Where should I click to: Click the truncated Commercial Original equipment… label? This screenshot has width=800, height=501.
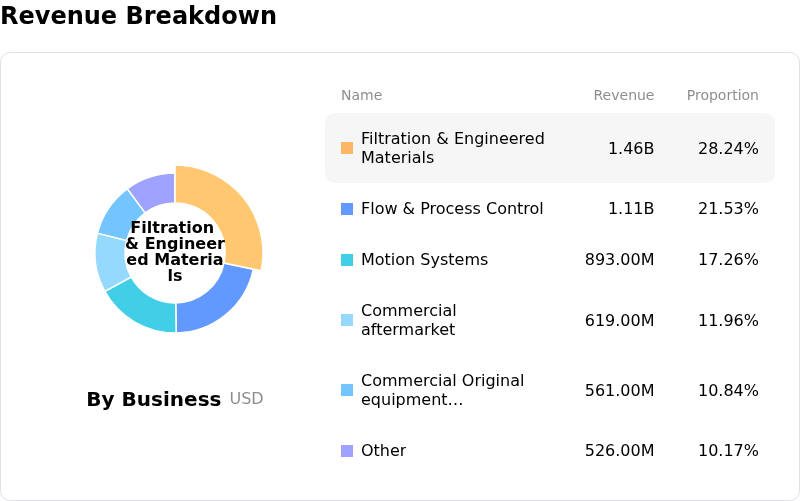point(442,390)
